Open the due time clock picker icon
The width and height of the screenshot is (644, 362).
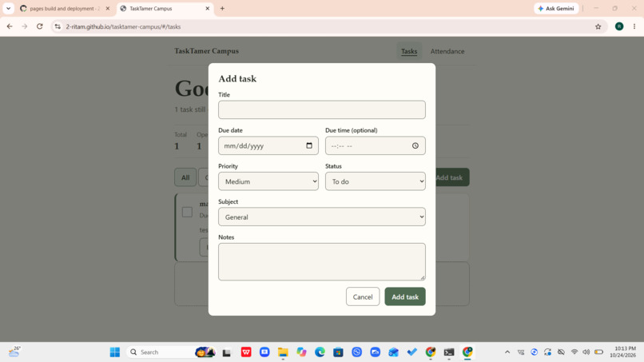415,145
